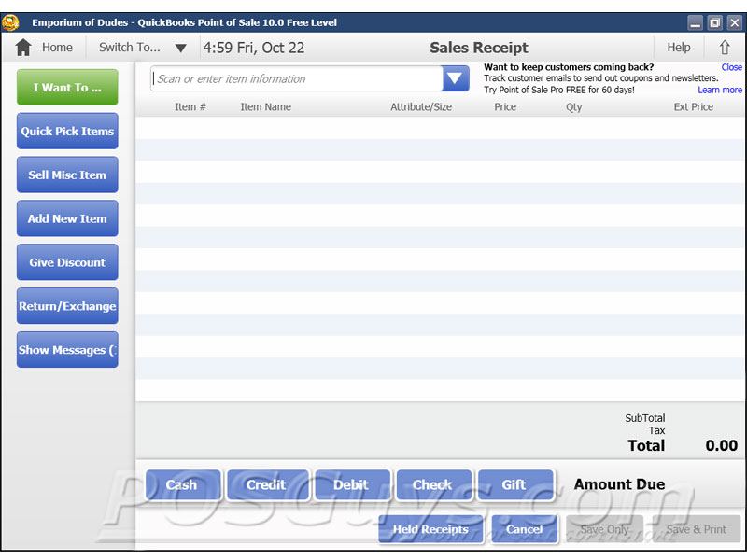The image size is (747, 560).
Task: Click the Quick Pick Items button
Action: click(67, 132)
